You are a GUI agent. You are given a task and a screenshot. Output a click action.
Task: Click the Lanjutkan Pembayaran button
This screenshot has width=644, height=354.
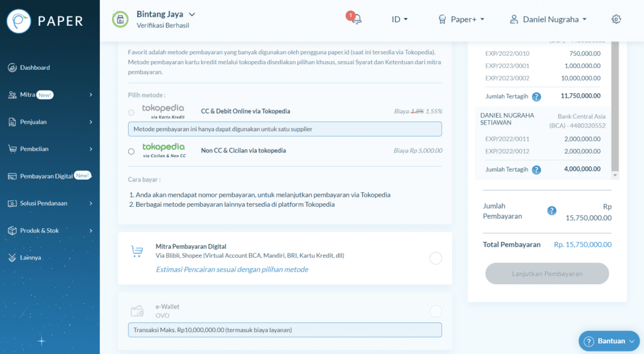(547, 274)
